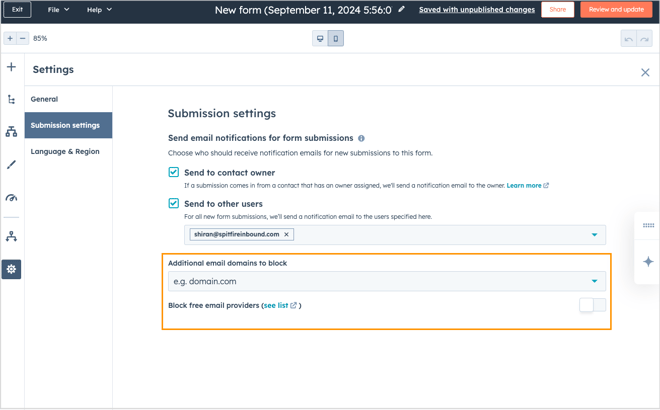Click the zoom out minus button
Viewport: 660px width, 410px height.
(x=23, y=38)
